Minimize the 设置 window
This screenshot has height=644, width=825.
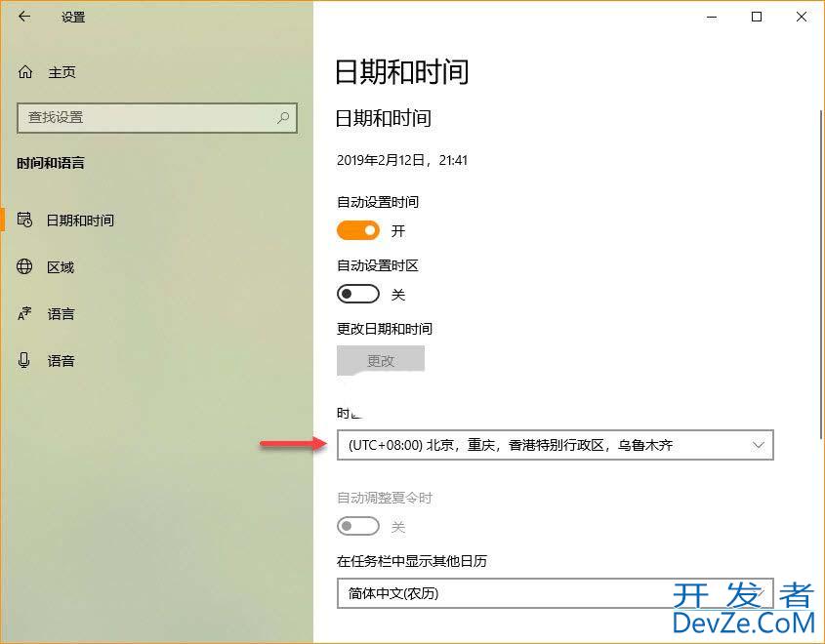712,17
